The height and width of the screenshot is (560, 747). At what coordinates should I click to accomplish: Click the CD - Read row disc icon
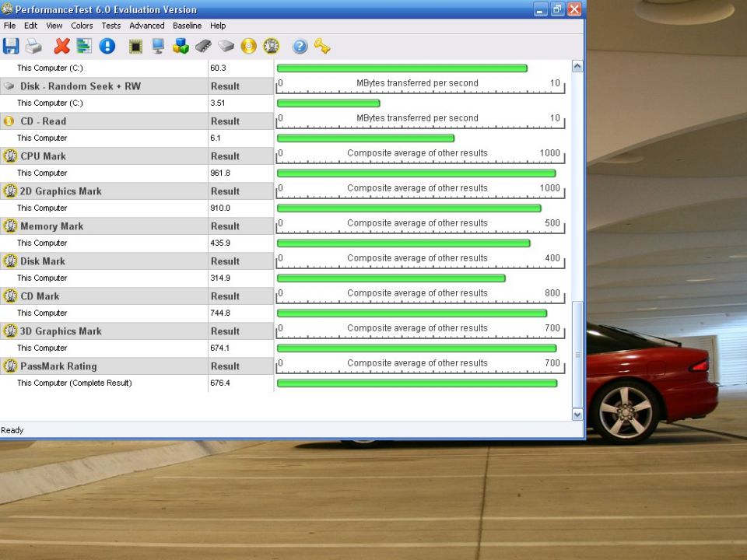(x=9, y=121)
